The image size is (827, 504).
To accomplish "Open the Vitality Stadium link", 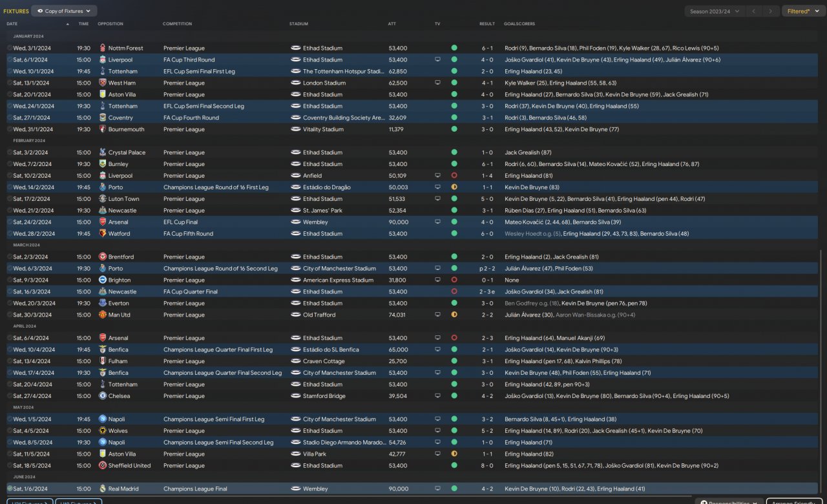I will 323,129.
